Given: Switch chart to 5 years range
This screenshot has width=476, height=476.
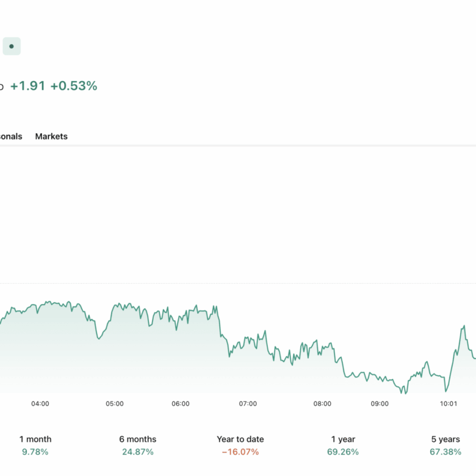Looking at the screenshot, I should (x=445, y=445).
